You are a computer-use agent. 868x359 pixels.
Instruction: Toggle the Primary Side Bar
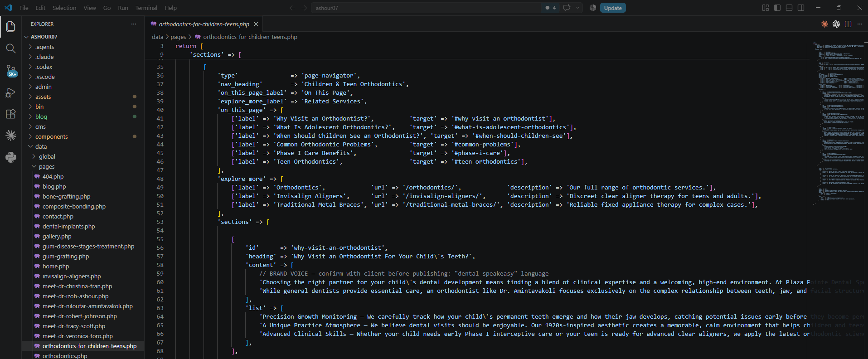pos(777,8)
